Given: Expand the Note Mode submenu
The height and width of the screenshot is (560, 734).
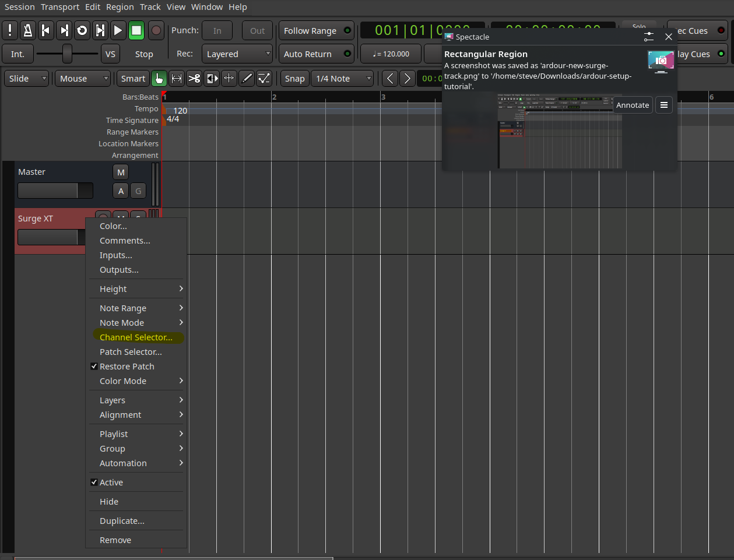Looking at the screenshot, I should click(x=136, y=323).
